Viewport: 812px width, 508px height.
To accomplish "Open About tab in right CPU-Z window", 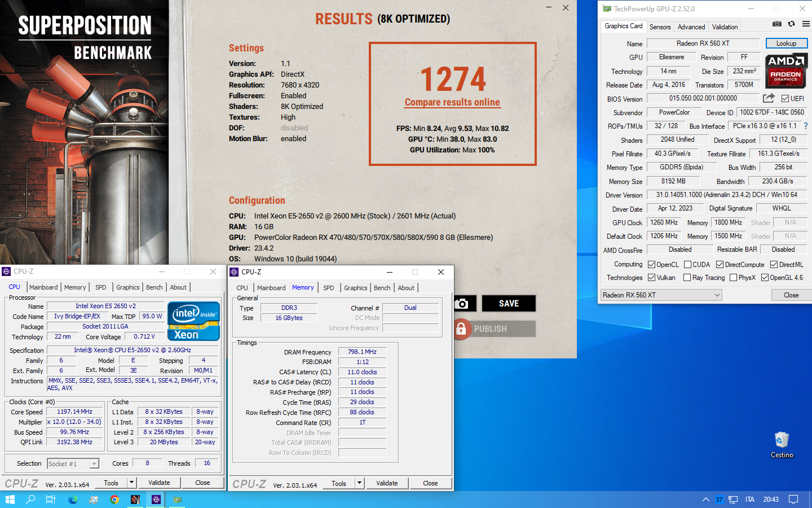I will coord(406,288).
